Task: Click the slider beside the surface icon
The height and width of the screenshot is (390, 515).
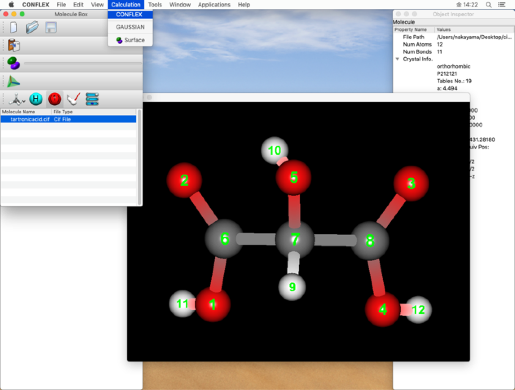Action: 83,63
